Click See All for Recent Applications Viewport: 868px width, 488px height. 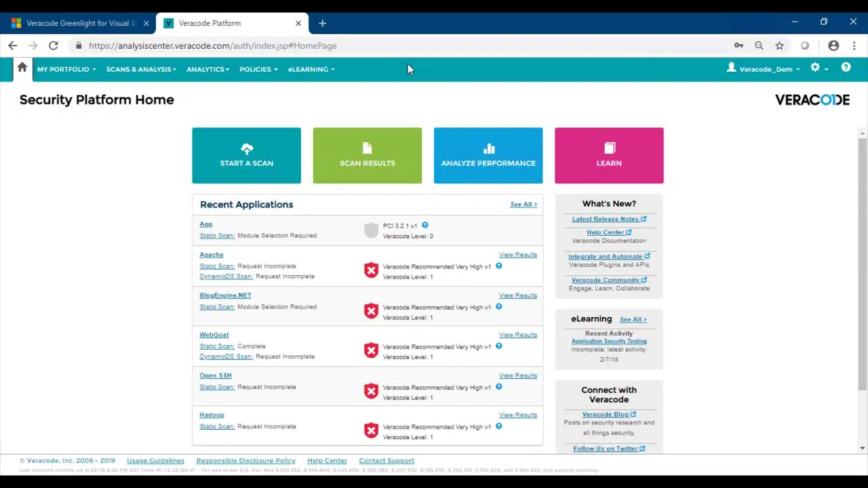point(523,204)
